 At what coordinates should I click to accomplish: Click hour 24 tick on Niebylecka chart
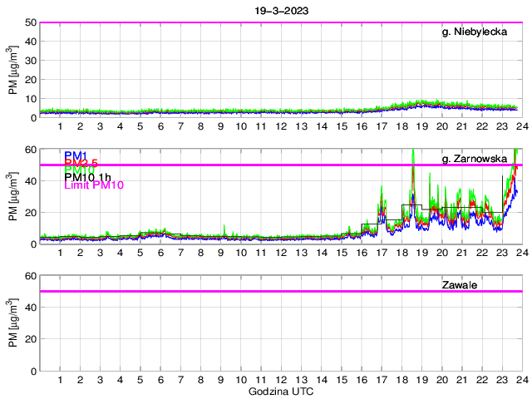click(521, 126)
